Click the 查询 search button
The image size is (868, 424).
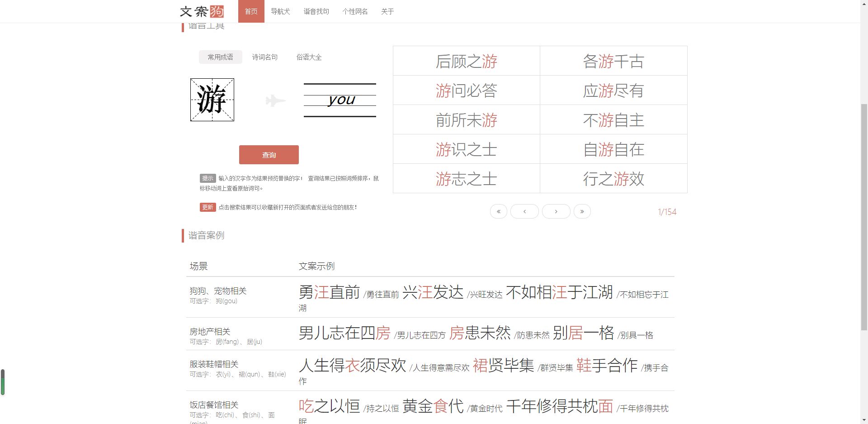[269, 155]
